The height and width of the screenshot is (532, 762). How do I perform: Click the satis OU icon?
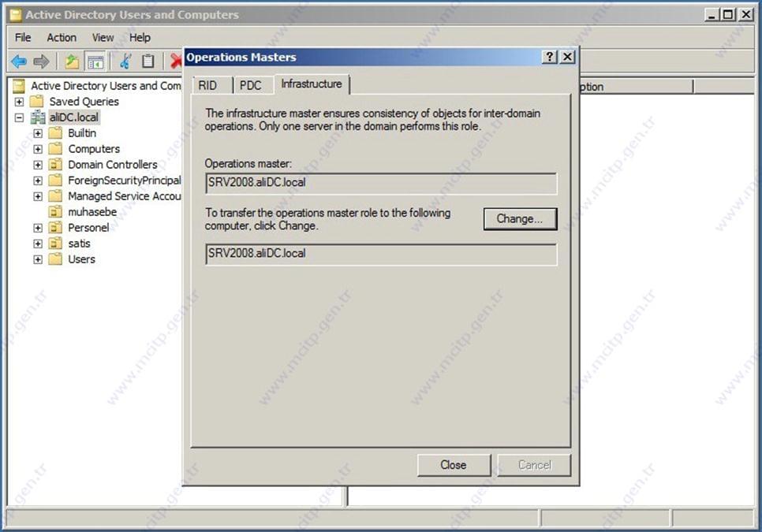[x=55, y=244]
